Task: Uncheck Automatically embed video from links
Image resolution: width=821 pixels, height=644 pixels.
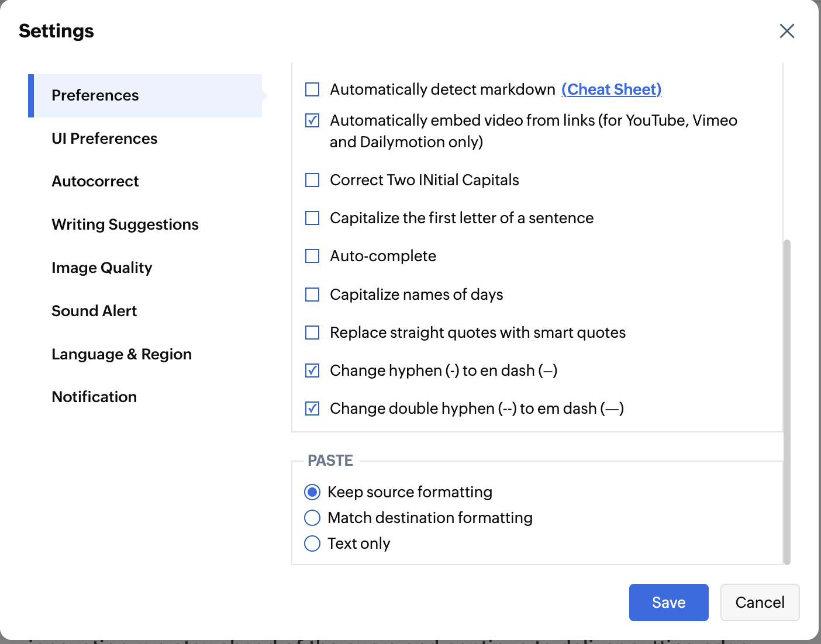Action: click(x=313, y=120)
